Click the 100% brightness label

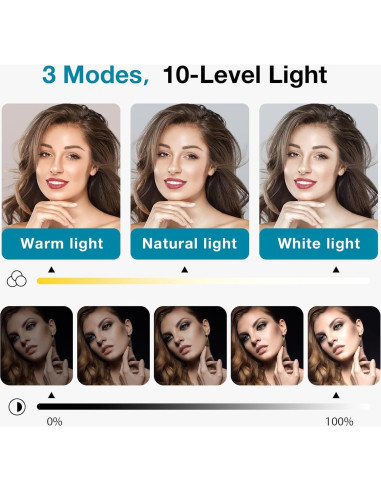pos(339,422)
